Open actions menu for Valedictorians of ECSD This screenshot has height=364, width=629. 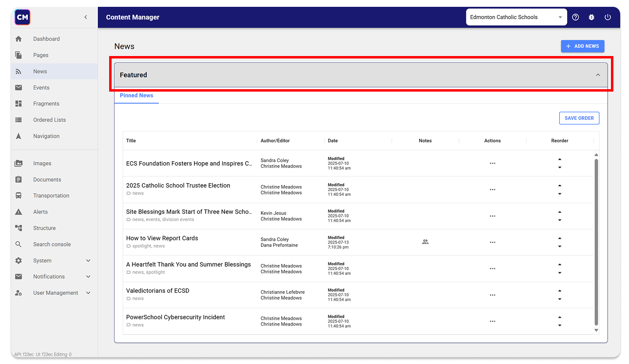[492, 295]
